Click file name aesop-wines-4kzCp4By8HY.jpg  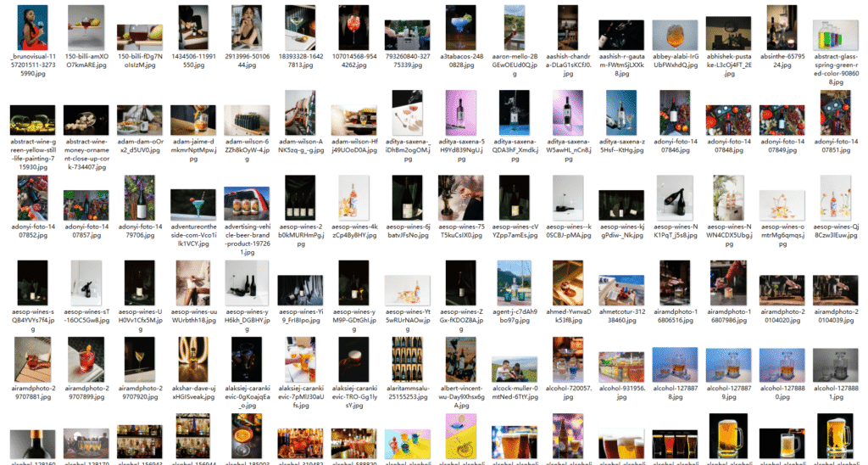(x=354, y=231)
